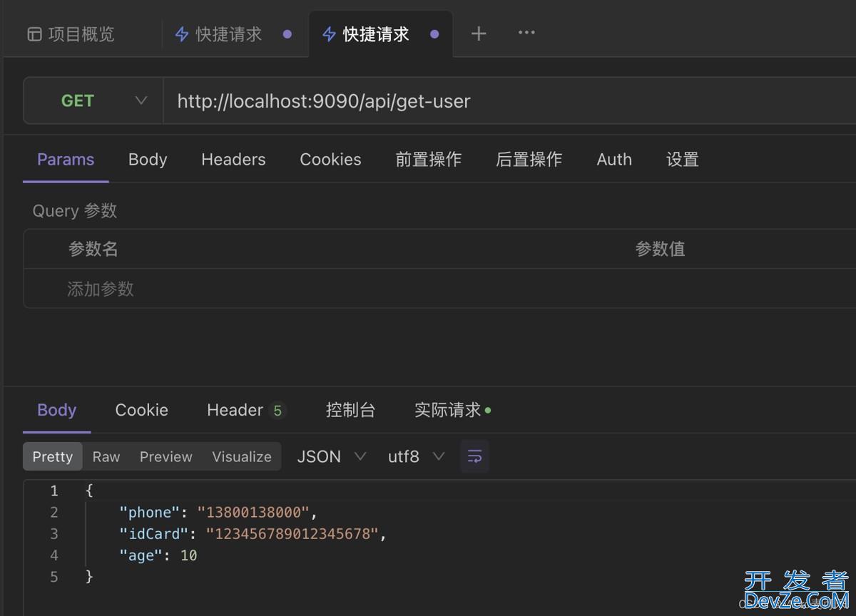Viewport: 856px width, 616px height.
Task: Switch to Preview response view
Action: [165, 457]
